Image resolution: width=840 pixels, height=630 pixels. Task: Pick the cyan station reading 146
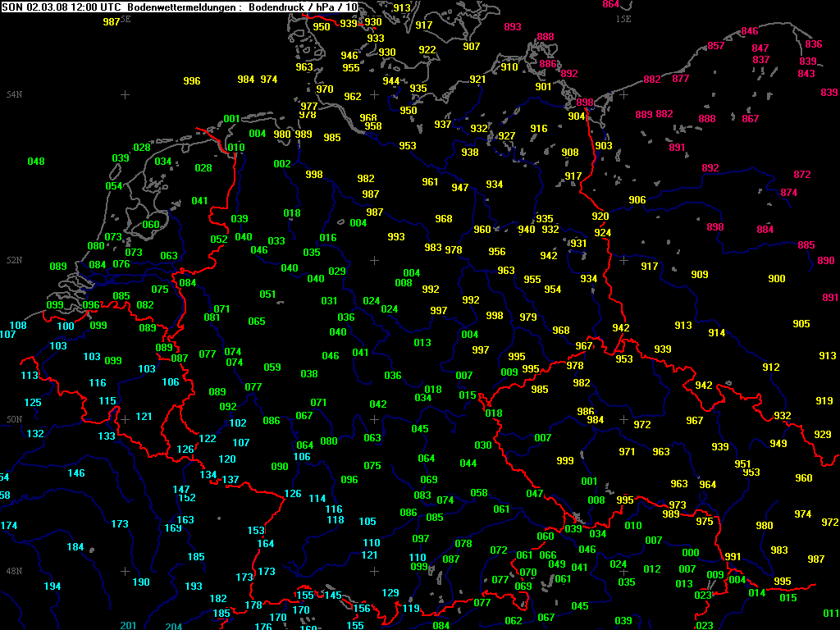pos(76,473)
